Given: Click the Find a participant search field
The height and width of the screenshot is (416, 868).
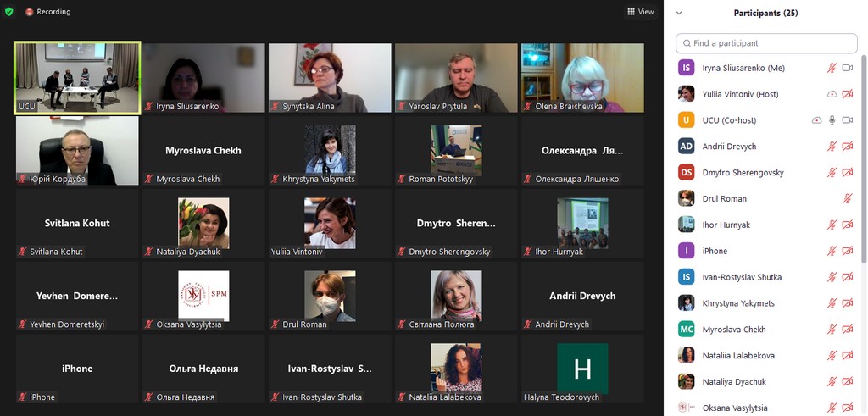Looking at the screenshot, I should 766,43.
